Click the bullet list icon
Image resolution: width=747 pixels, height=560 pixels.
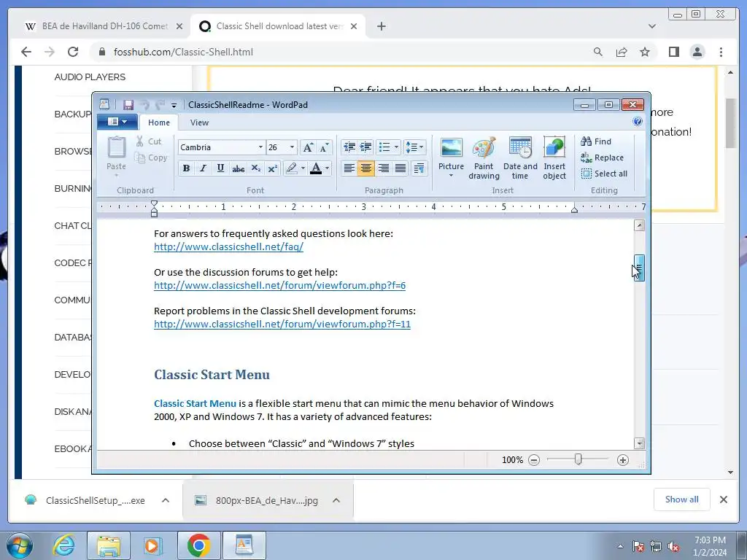384,147
